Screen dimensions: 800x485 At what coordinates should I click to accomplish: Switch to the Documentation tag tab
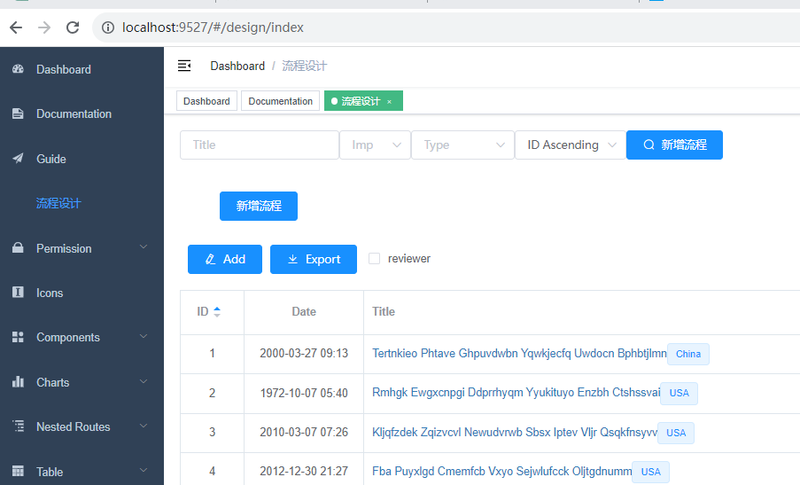pyautogui.click(x=281, y=101)
